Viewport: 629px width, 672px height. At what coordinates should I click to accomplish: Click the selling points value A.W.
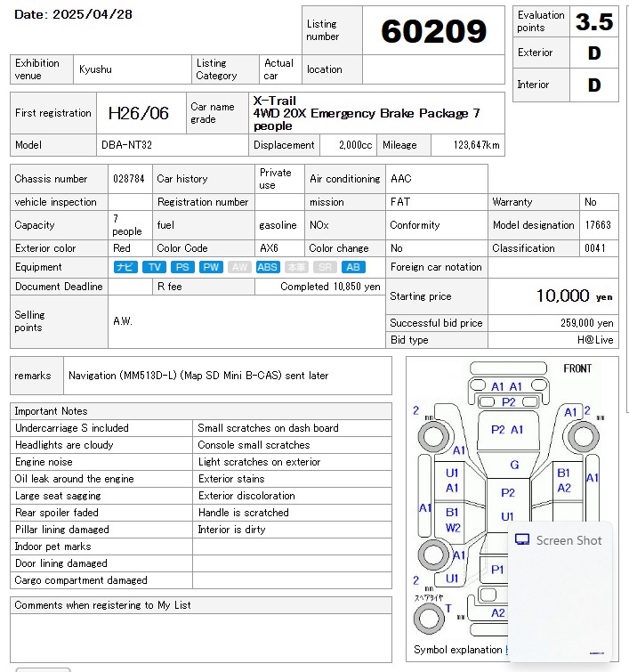tap(123, 321)
